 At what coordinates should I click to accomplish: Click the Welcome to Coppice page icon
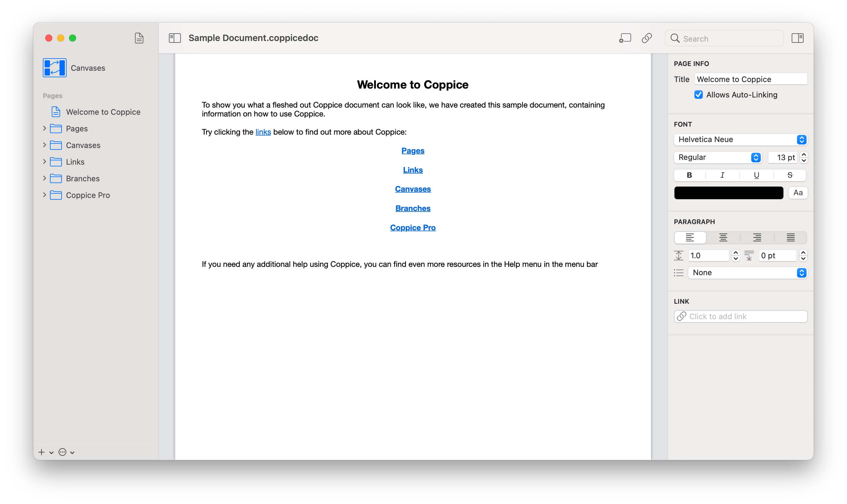coord(56,112)
